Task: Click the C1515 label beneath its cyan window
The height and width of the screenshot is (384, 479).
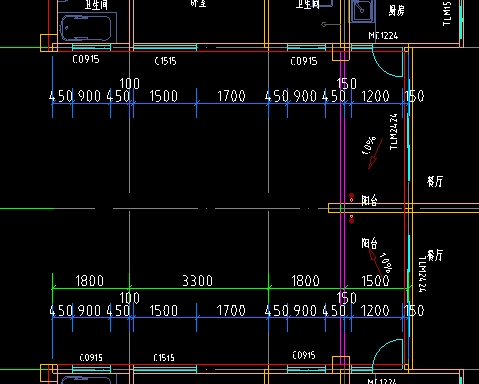Action: (x=165, y=61)
